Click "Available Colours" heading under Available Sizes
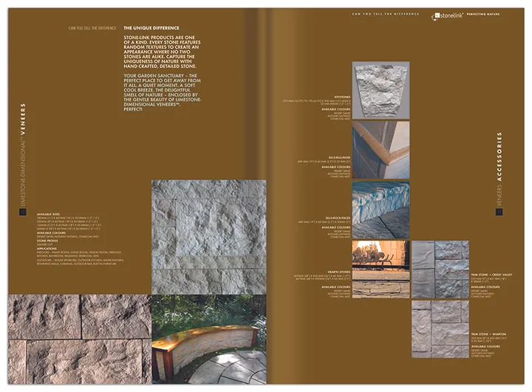 click(51, 233)
